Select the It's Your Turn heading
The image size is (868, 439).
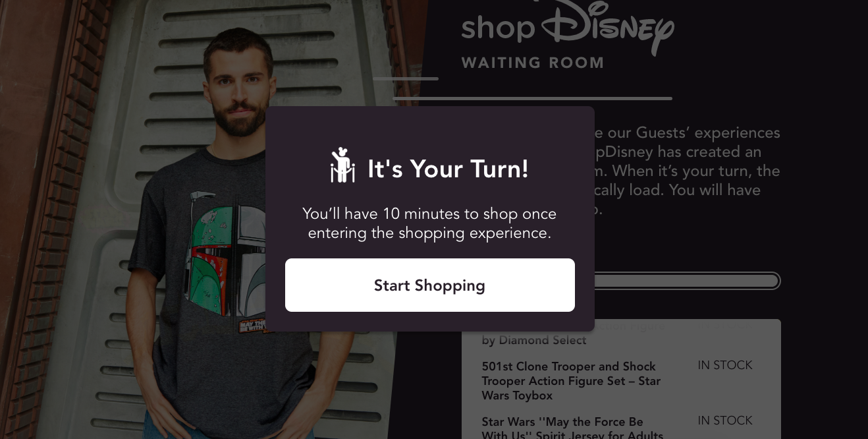click(x=448, y=169)
